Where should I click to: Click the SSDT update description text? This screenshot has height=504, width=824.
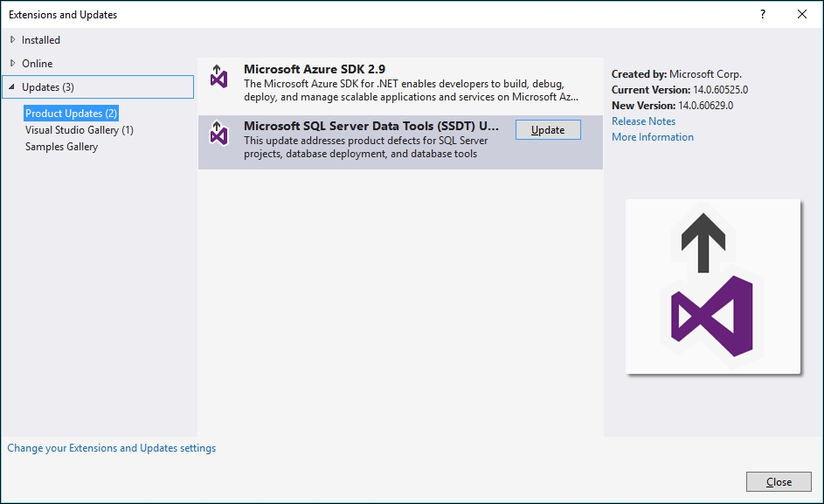click(366, 147)
